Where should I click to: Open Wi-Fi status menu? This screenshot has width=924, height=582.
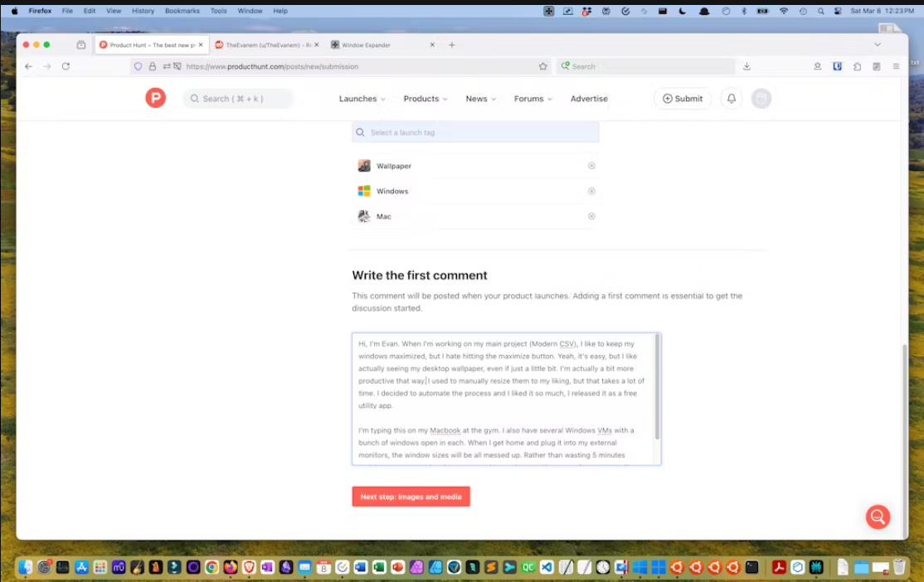[783, 11]
